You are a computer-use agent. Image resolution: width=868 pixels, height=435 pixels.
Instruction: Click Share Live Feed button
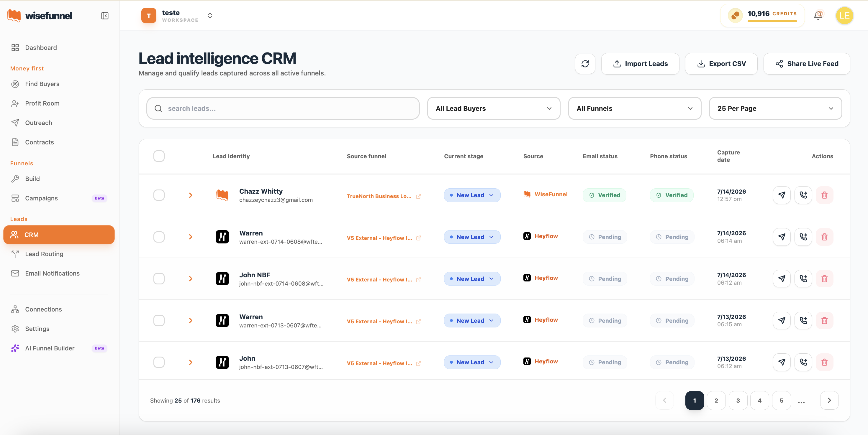(x=807, y=64)
